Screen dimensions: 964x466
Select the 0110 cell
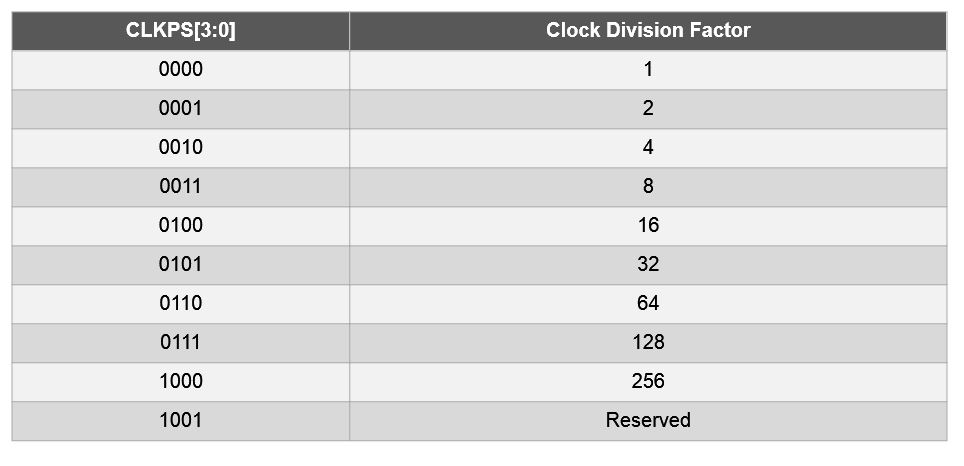tap(181, 304)
